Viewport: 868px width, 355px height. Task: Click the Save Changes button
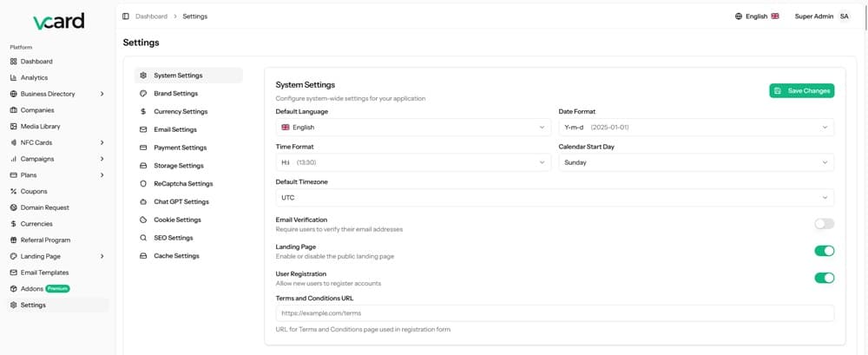coord(801,90)
